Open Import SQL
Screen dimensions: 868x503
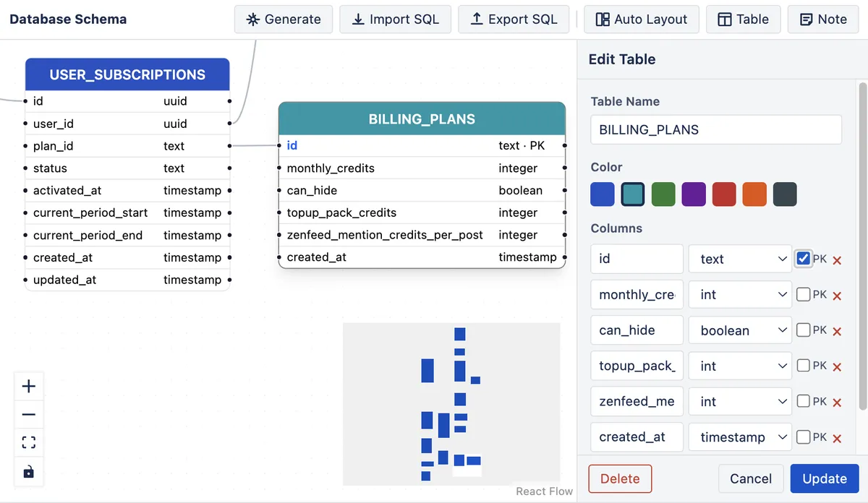coord(395,20)
